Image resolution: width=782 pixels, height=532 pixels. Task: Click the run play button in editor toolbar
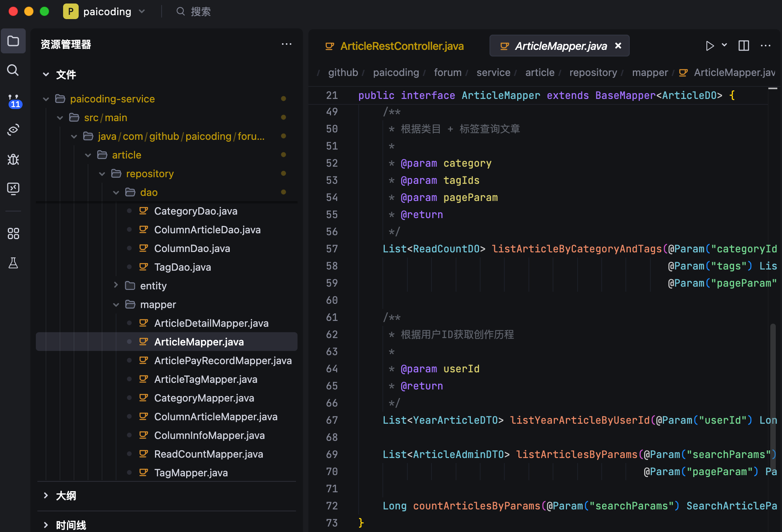click(710, 46)
